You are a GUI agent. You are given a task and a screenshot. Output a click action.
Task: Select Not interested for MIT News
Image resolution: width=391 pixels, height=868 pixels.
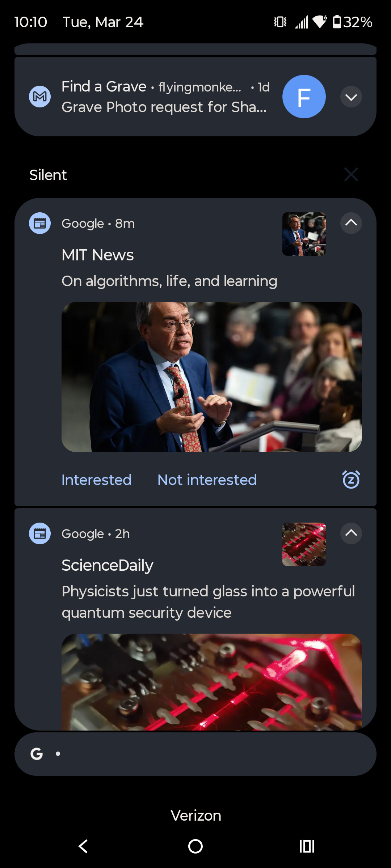(x=207, y=480)
